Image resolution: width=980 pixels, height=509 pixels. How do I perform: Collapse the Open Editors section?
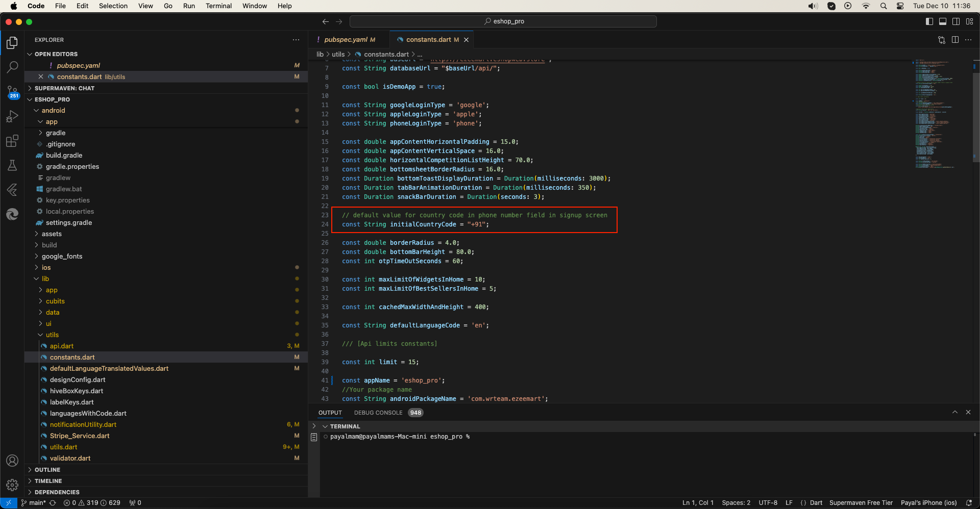click(56, 54)
